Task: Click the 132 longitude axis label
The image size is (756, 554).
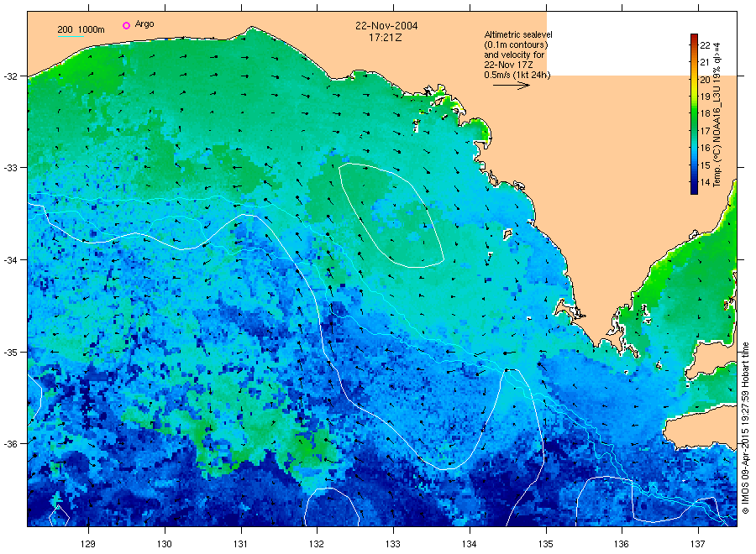Action: click(317, 544)
